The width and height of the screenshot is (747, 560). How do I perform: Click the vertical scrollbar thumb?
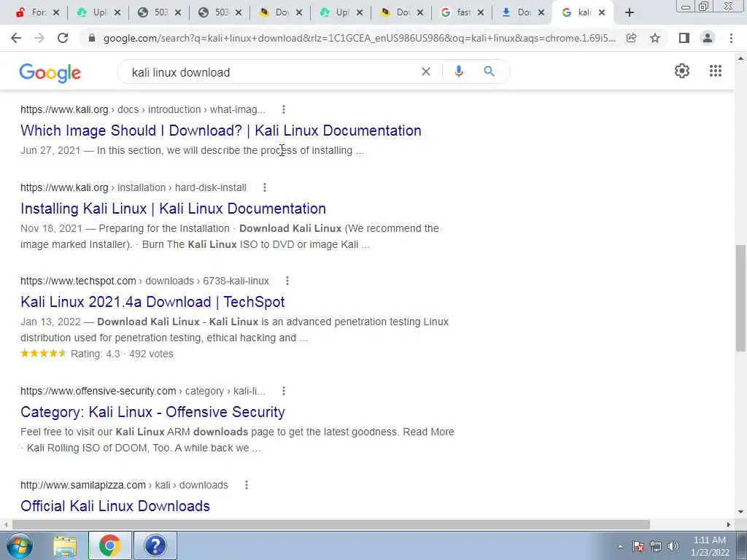click(x=740, y=298)
